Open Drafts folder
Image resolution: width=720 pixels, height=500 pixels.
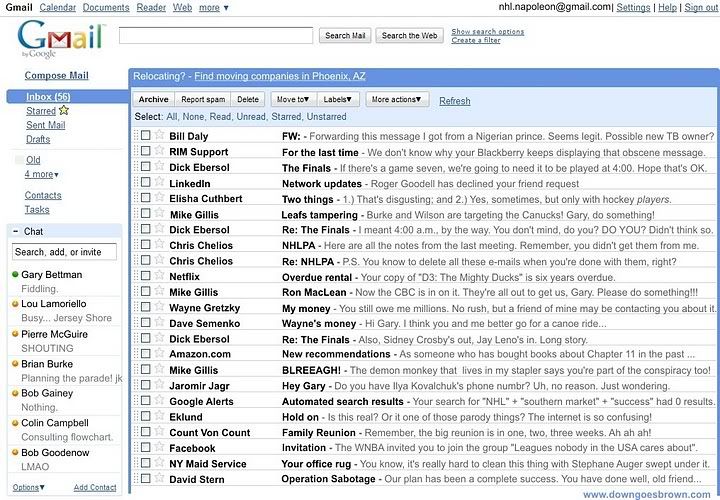38,139
